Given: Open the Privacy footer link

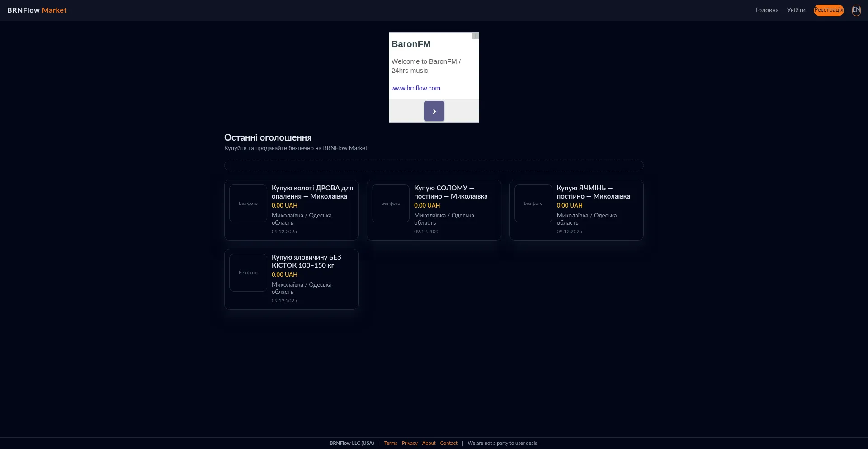Looking at the screenshot, I should [409, 443].
